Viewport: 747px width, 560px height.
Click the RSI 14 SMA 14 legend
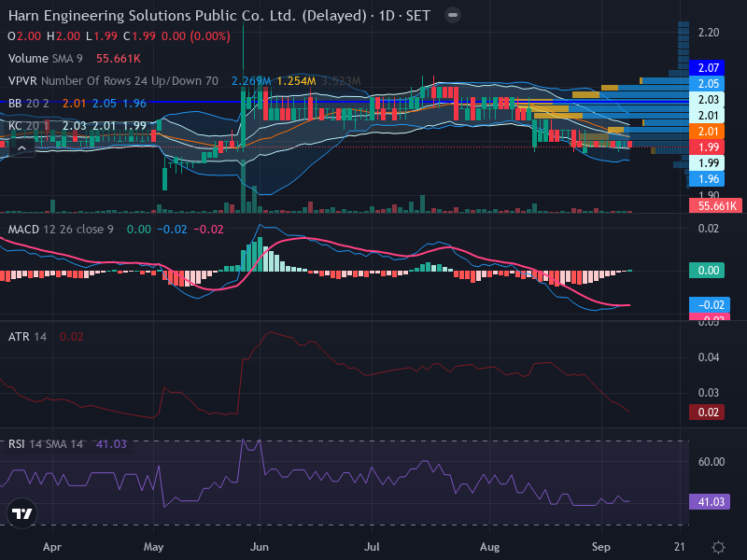click(45, 444)
